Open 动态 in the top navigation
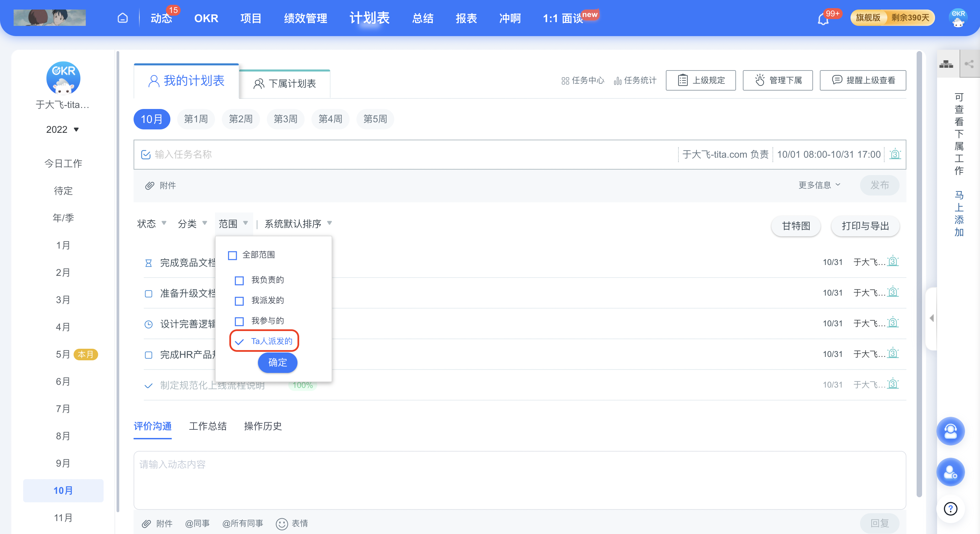The image size is (980, 534). click(161, 18)
